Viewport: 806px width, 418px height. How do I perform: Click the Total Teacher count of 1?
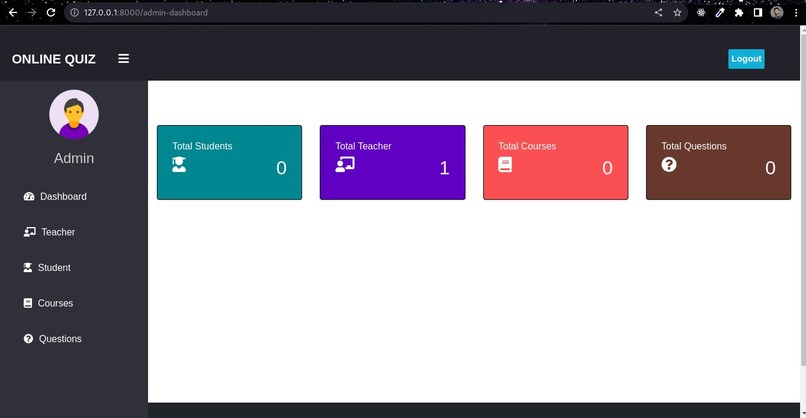coord(445,168)
